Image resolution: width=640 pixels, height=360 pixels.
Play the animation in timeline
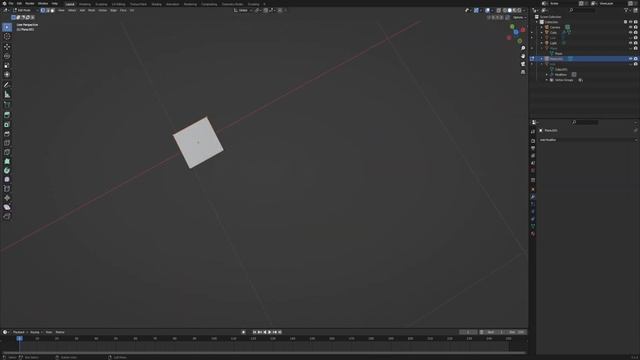(x=269, y=332)
